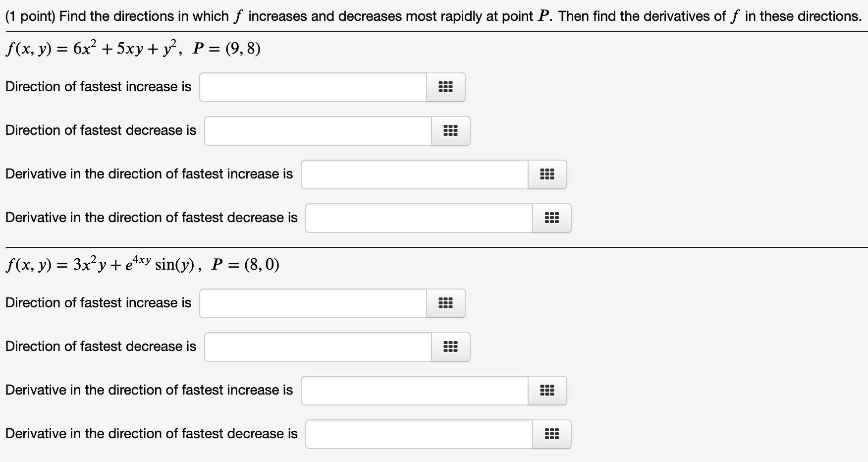
Task: Open equation editor for second problem's fastest increase direction
Action: pyautogui.click(x=445, y=303)
